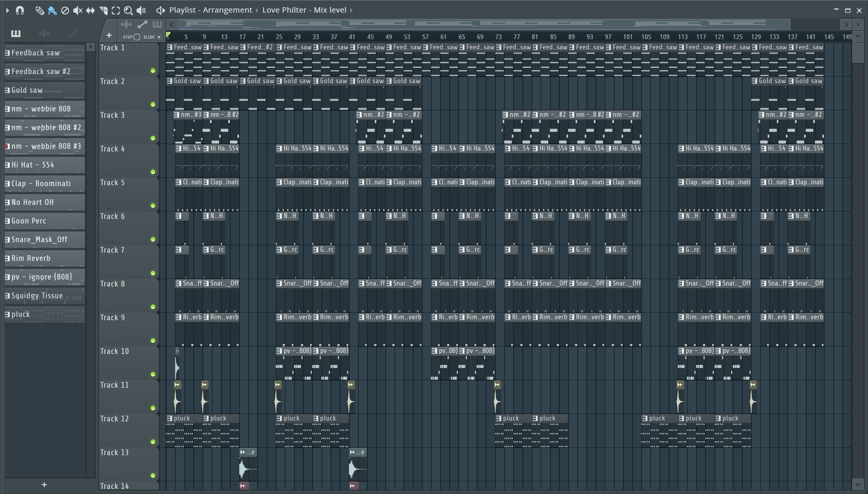
Task: Select the Rim Reverb pattern
Action: tap(45, 258)
